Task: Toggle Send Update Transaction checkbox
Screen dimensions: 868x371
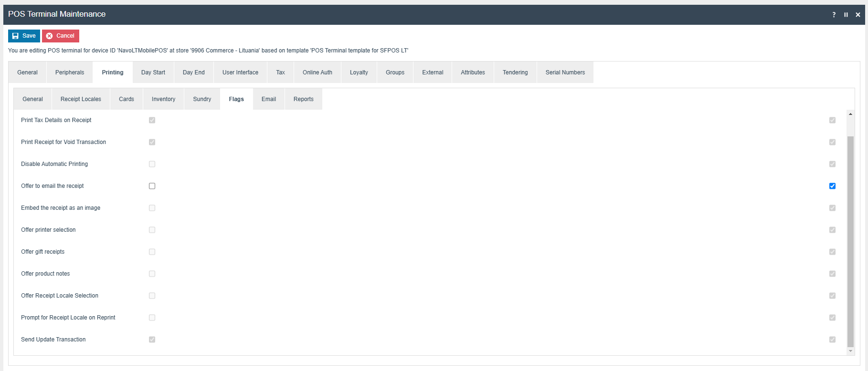Action: pyautogui.click(x=152, y=340)
